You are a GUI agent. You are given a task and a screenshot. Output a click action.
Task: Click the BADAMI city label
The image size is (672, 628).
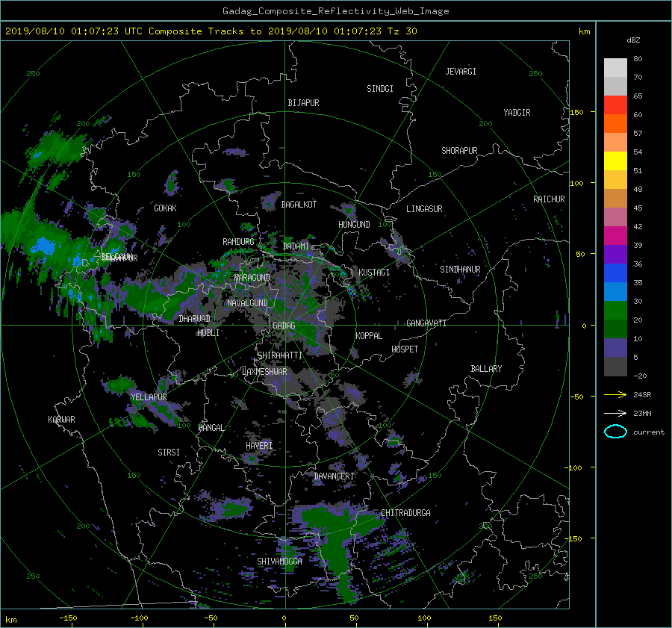point(296,246)
